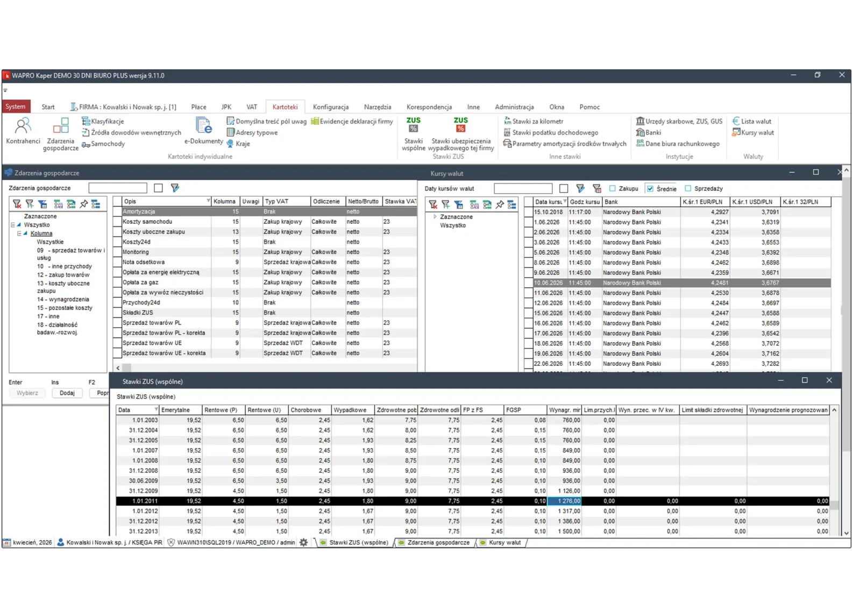Click add-filter icon in Kursy walut tree toolbar
This screenshot has height=616, width=853.
coord(446,205)
